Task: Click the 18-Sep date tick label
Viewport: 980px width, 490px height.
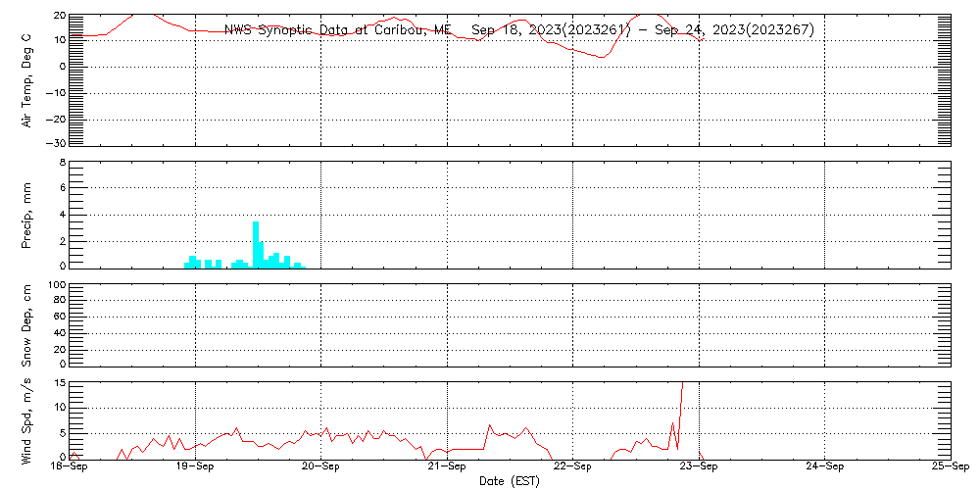Action: click(69, 466)
